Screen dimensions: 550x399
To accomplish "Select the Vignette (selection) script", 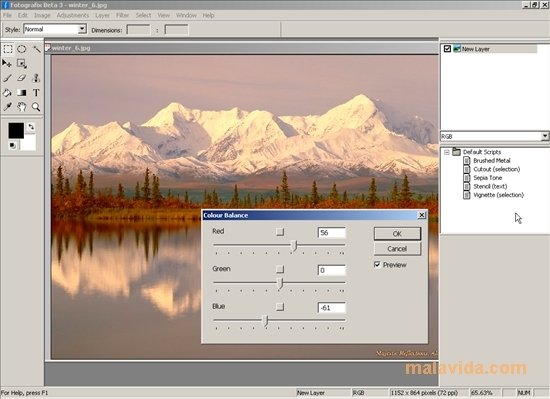I will point(498,195).
